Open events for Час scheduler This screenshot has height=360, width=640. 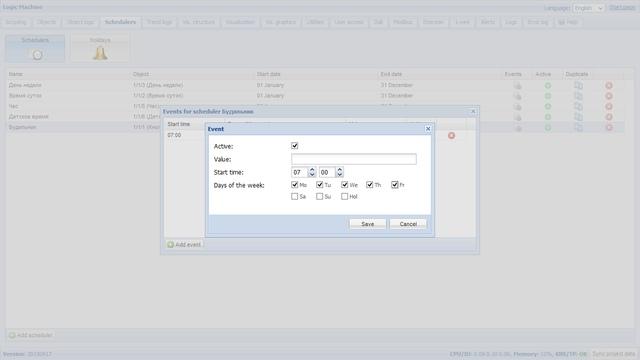tap(518, 107)
